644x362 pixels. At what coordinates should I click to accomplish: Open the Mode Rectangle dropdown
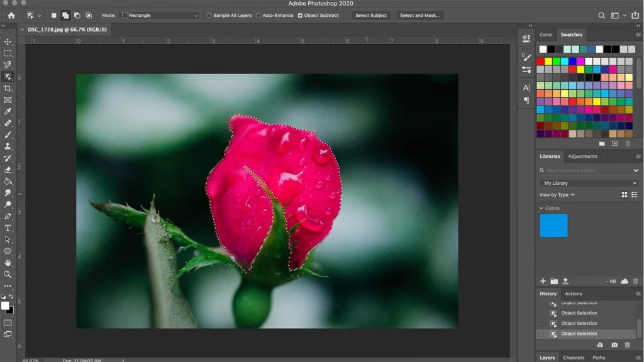point(159,15)
